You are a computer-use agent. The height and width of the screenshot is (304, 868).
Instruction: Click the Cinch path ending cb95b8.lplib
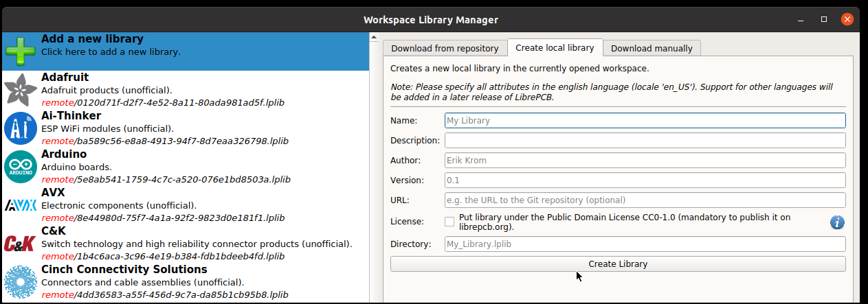[x=164, y=295]
